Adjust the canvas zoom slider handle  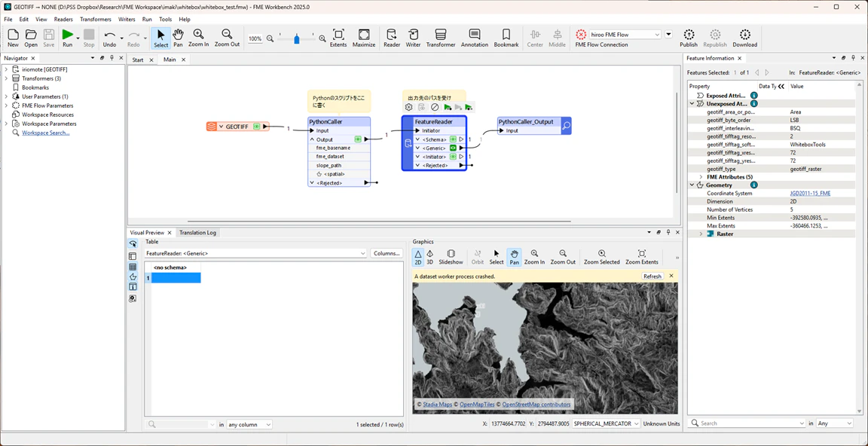[297, 38]
